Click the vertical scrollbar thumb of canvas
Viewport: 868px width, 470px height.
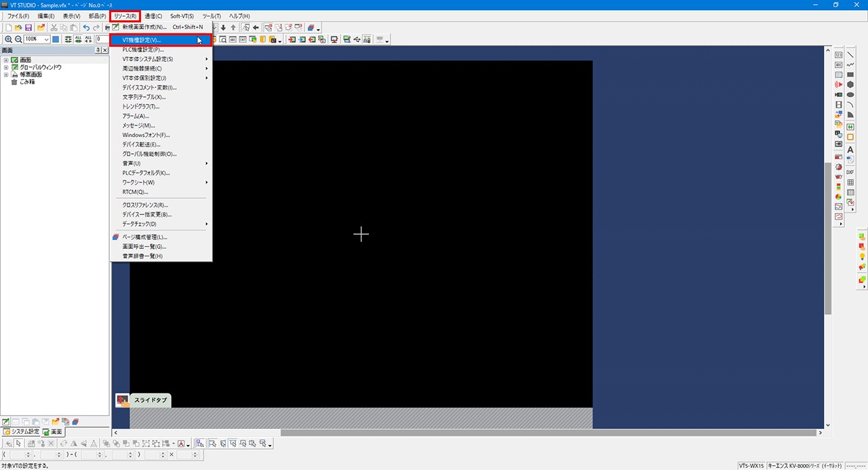click(828, 237)
